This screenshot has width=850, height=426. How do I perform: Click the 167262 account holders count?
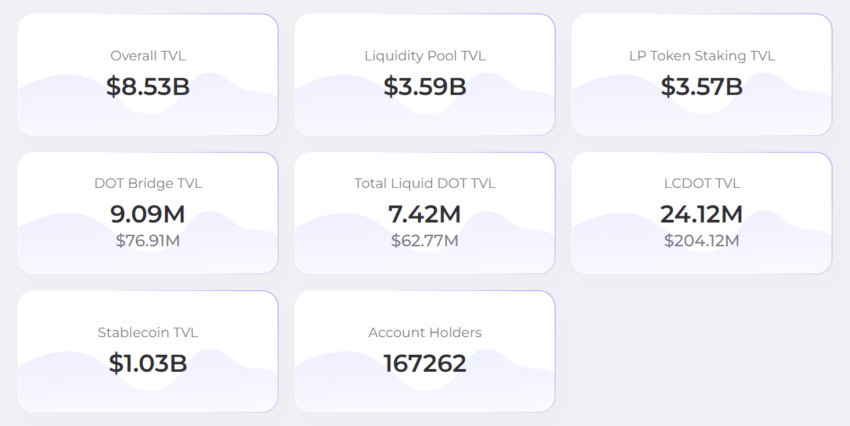pyautogui.click(x=425, y=363)
